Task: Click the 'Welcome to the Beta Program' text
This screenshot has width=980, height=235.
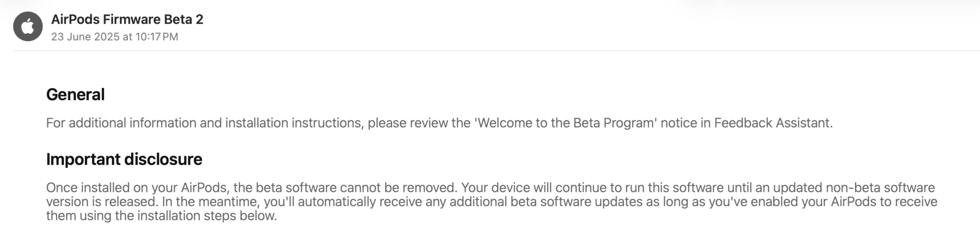Action: pos(565,123)
